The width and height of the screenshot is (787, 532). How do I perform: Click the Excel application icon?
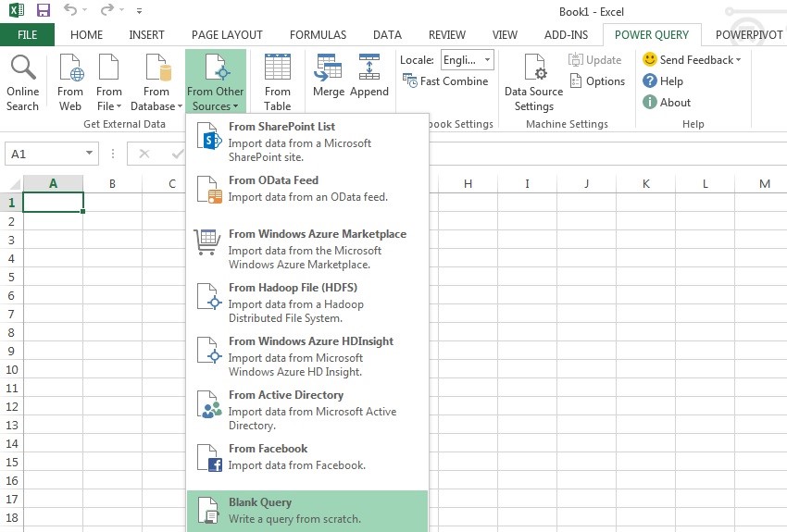click(x=17, y=10)
